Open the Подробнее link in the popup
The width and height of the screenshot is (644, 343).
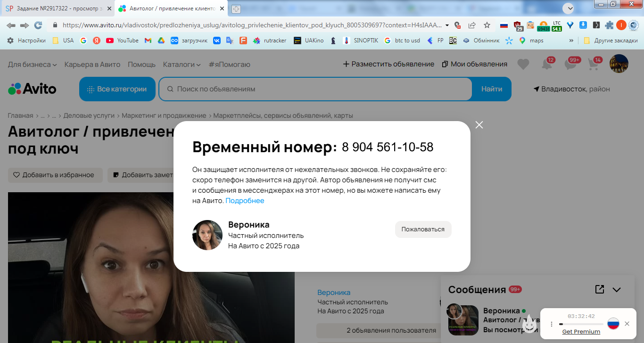[x=245, y=201]
